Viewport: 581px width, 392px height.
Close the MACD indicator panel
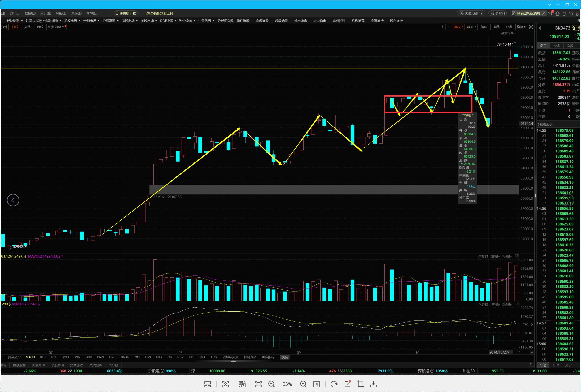click(516, 304)
